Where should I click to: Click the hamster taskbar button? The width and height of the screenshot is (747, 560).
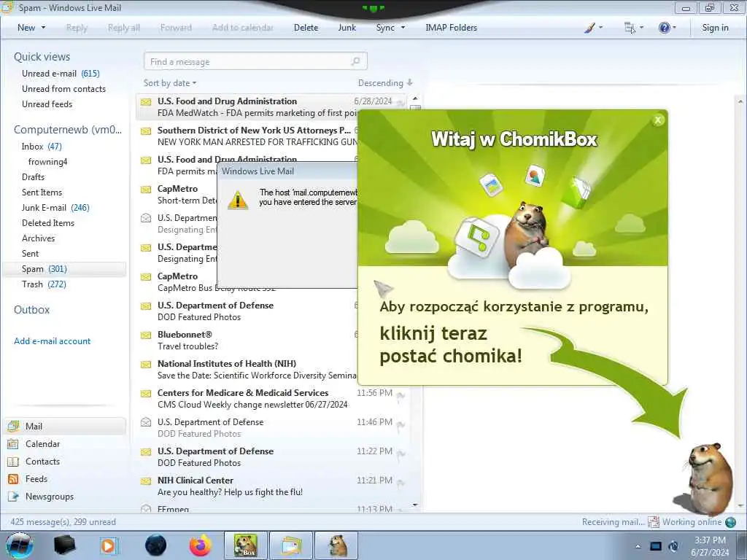click(x=337, y=545)
